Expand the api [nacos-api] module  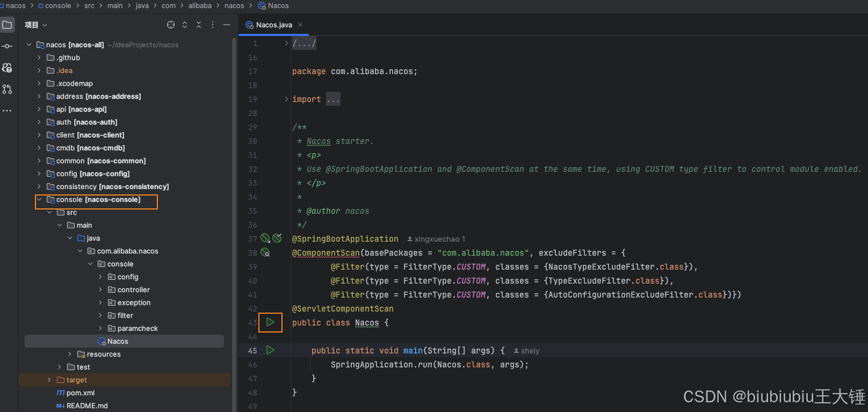click(x=39, y=109)
